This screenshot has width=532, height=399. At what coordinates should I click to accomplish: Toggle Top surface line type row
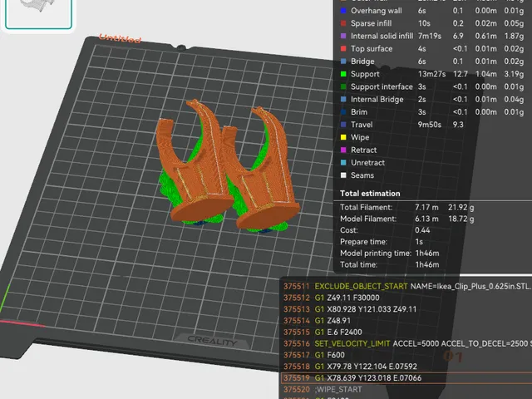[432, 49]
